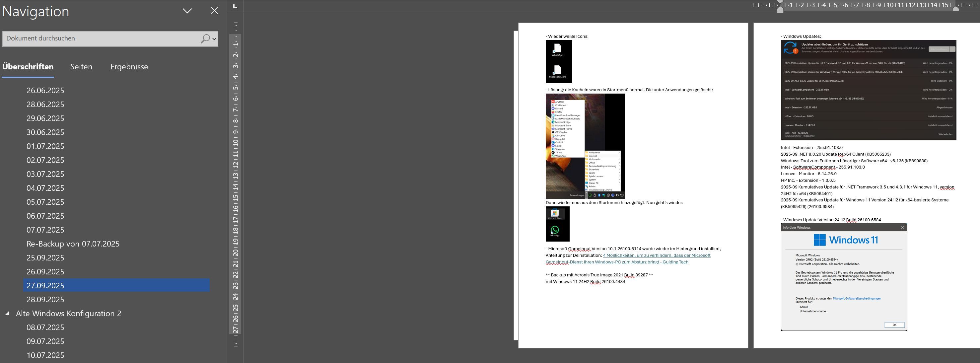980x363 pixels.
Task: Select the white WhatsApp icons image
Action: coord(558,61)
